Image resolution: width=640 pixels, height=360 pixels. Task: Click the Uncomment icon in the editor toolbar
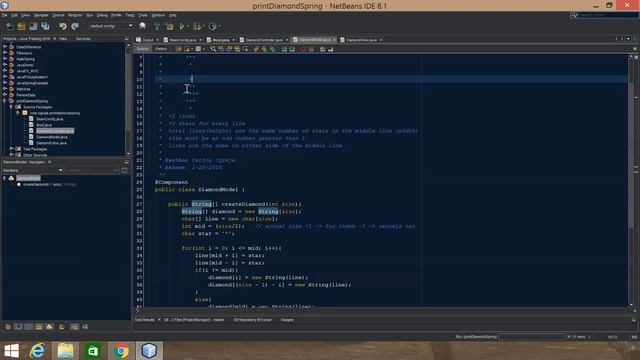(x=331, y=49)
